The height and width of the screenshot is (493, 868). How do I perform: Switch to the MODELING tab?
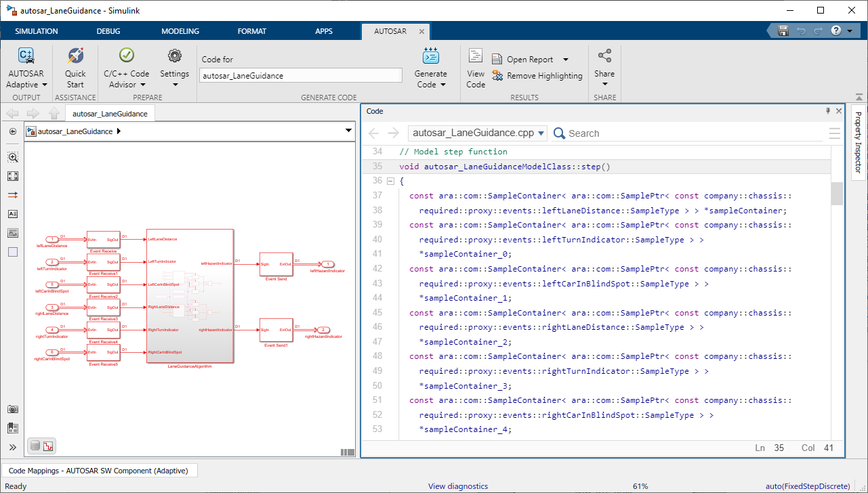tap(180, 31)
